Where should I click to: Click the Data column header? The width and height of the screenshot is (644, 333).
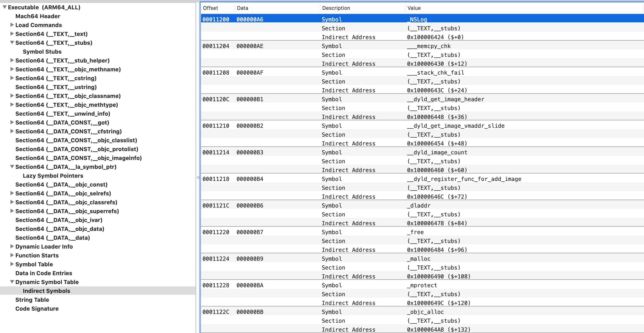pyautogui.click(x=277, y=8)
